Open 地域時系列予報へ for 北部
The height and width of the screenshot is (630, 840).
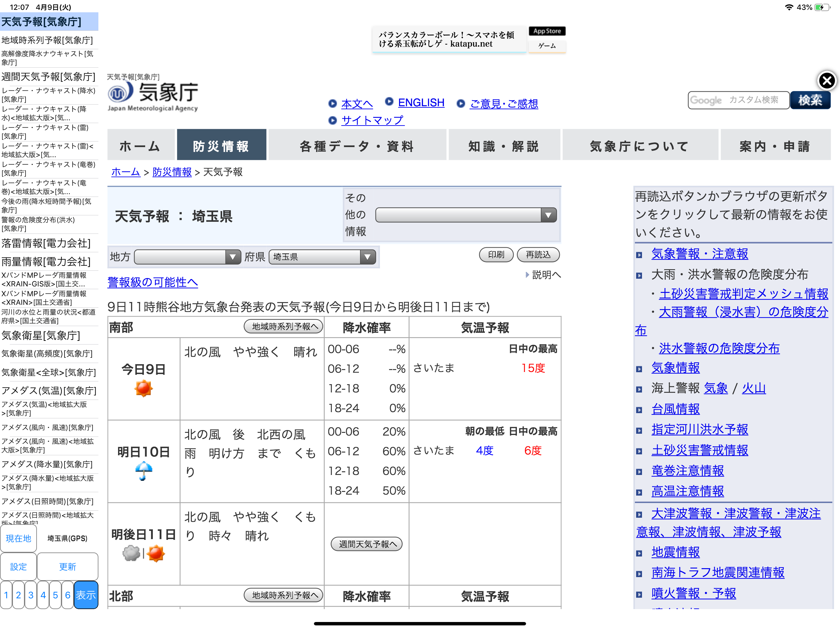(x=283, y=595)
